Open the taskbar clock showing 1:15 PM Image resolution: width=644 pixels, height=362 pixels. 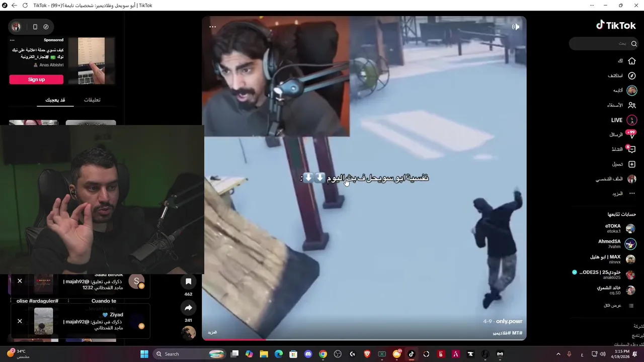(621, 354)
